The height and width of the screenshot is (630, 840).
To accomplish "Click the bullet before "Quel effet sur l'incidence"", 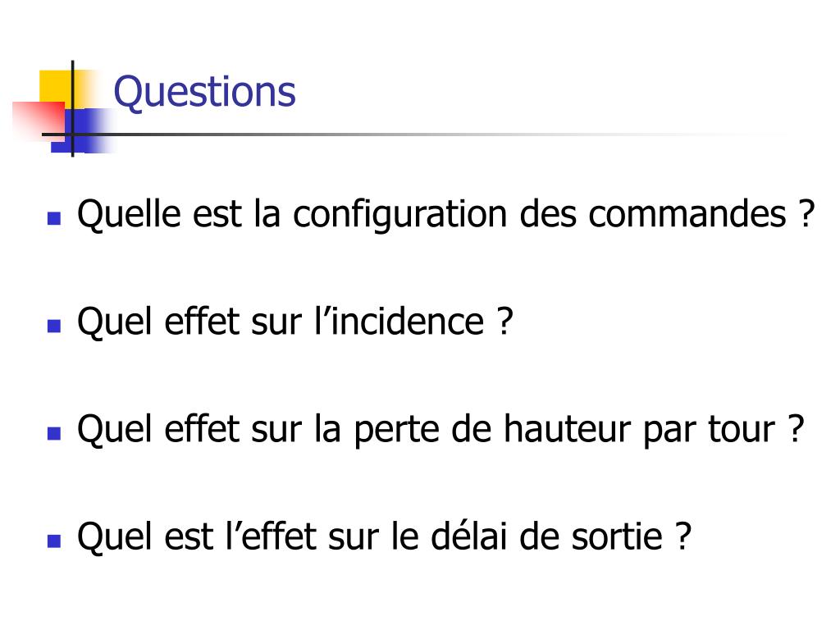I will [53, 326].
